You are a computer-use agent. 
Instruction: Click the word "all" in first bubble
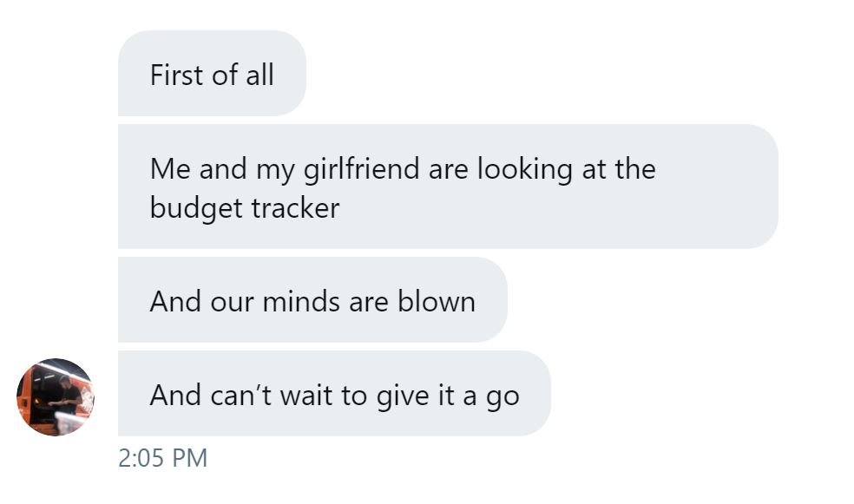259,75
